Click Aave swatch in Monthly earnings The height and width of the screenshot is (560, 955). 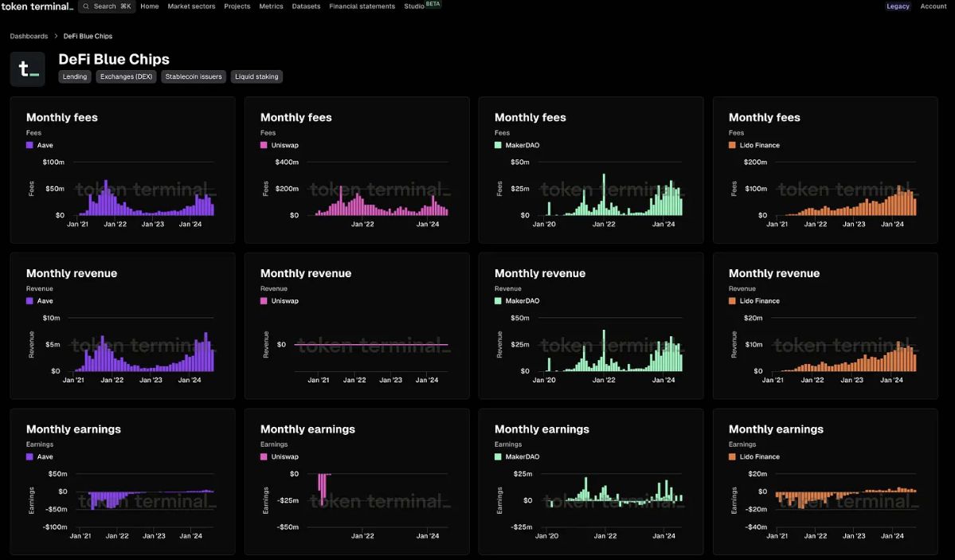pyautogui.click(x=29, y=457)
